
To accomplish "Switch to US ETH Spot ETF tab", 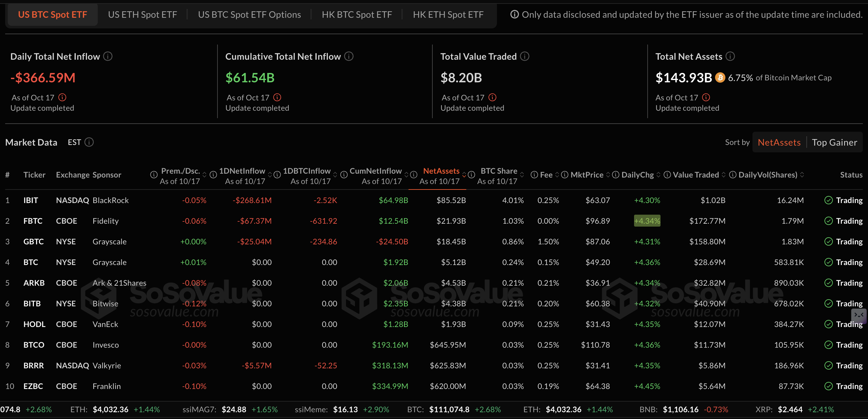I will (142, 15).
